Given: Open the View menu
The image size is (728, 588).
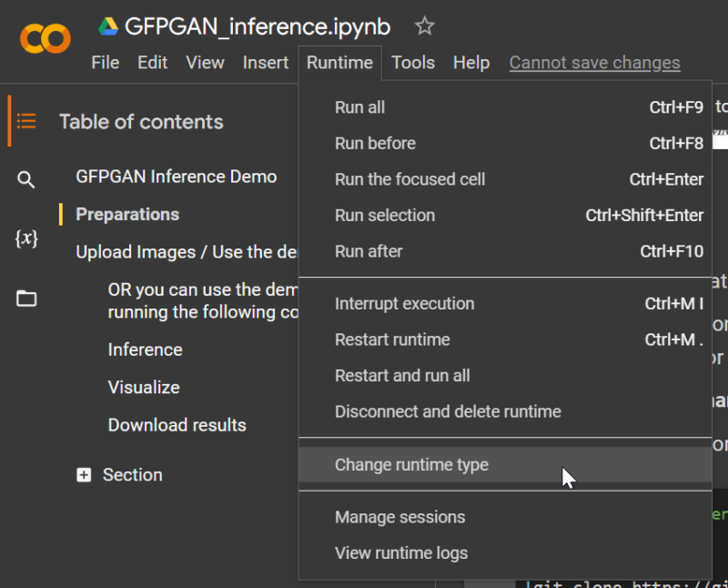Looking at the screenshot, I should 205,63.
